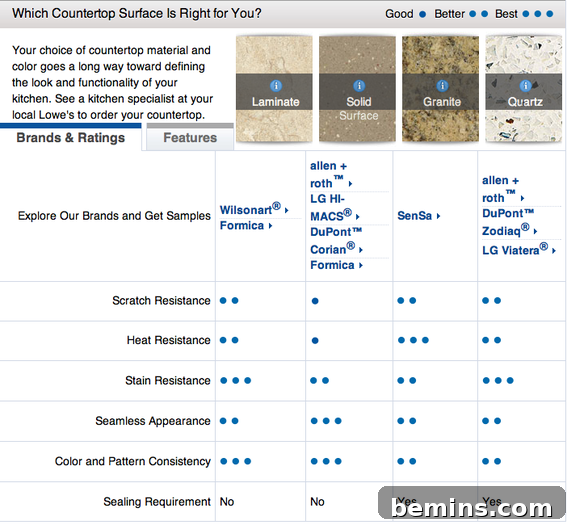The image size is (567, 525).
Task: Click Granite's three-dot Heat Resistance rating
Action: pos(413,340)
